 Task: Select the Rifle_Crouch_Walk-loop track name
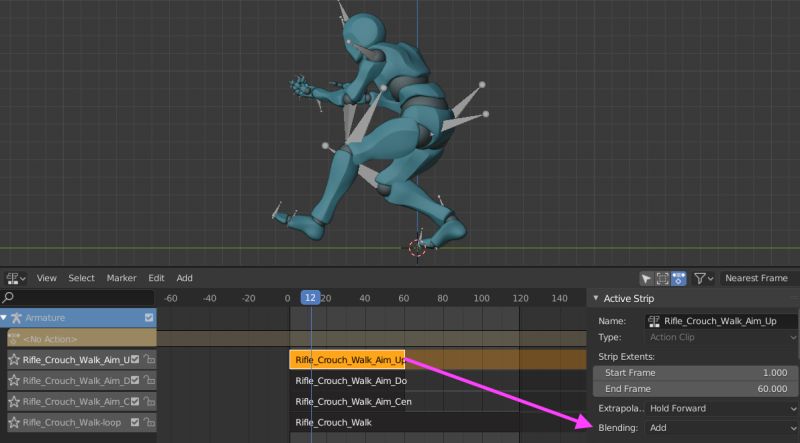click(72, 423)
